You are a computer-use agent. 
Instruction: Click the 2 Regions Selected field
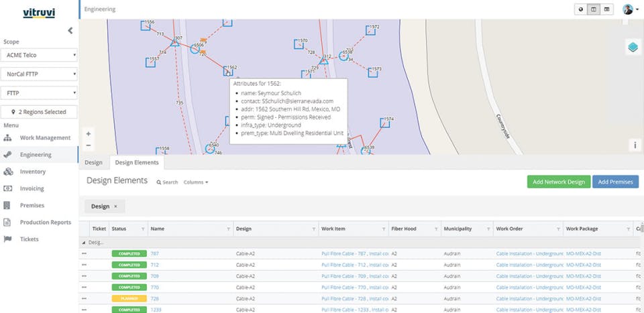point(39,112)
